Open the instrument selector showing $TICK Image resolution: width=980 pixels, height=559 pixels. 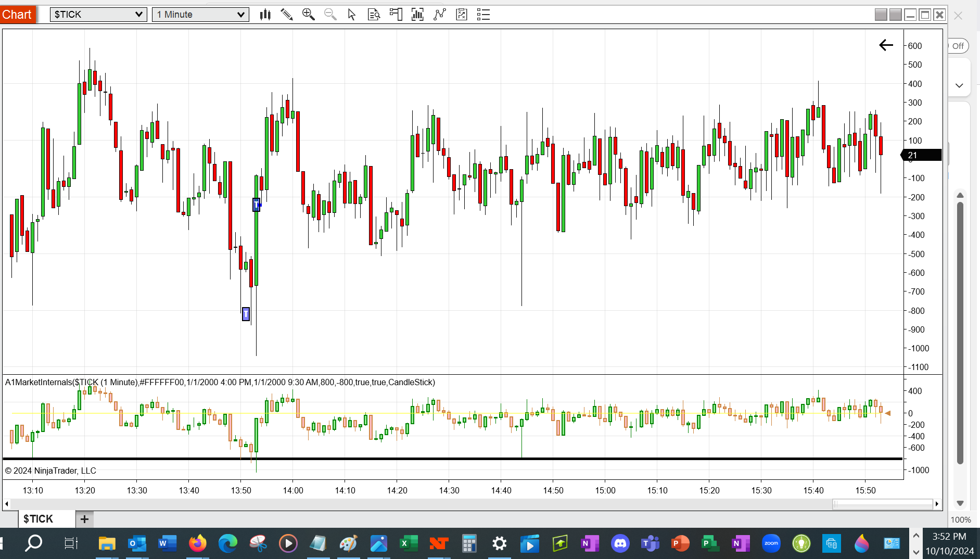coord(98,15)
